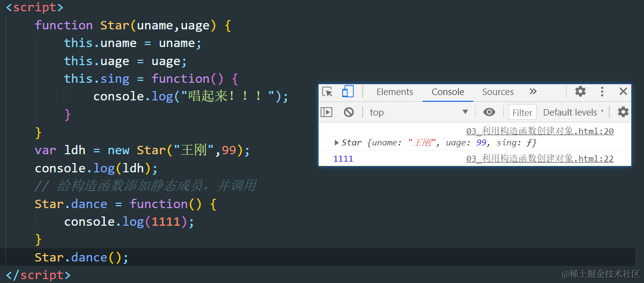
Task: Click the console.log("唱起来！！！") line
Action: [191, 96]
